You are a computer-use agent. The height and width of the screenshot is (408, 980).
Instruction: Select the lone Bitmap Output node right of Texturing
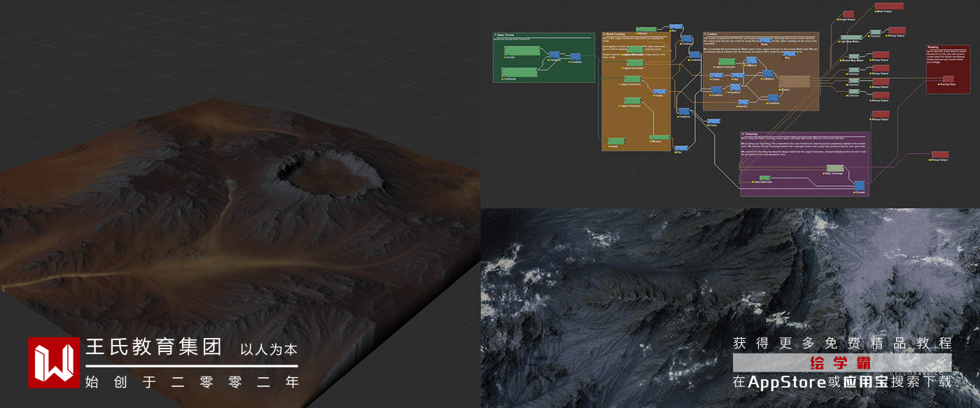click(940, 155)
